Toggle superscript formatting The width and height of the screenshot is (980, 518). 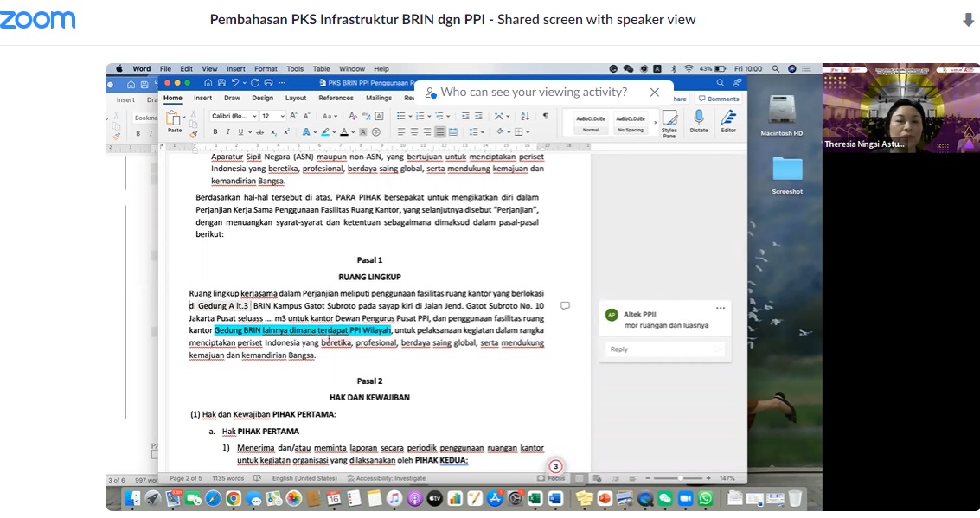[x=286, y=131]
